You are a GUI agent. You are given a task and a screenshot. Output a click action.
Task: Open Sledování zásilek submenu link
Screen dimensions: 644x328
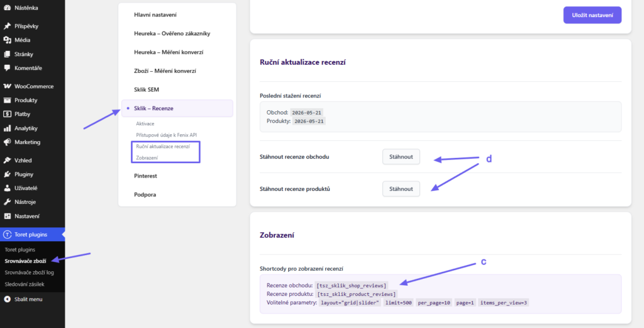(x=25, y=284)
